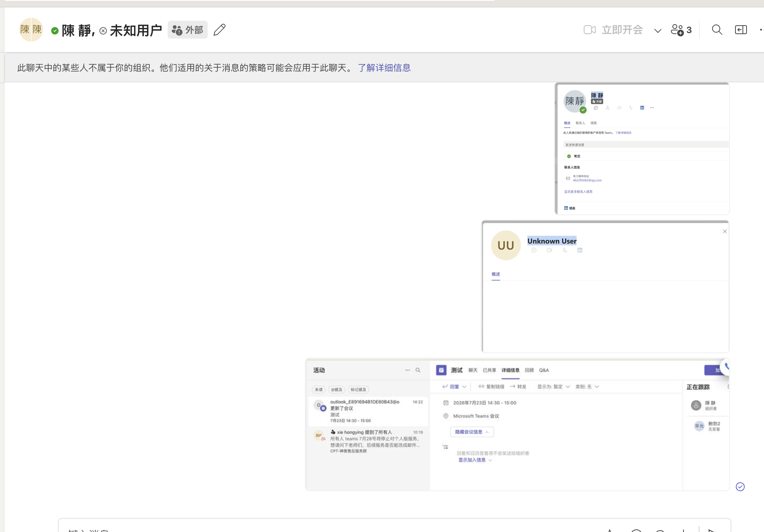Open the 活动 meeting details screenshot
The height and width of the screenshot is (532, 764).
click(x=517, y=424)
